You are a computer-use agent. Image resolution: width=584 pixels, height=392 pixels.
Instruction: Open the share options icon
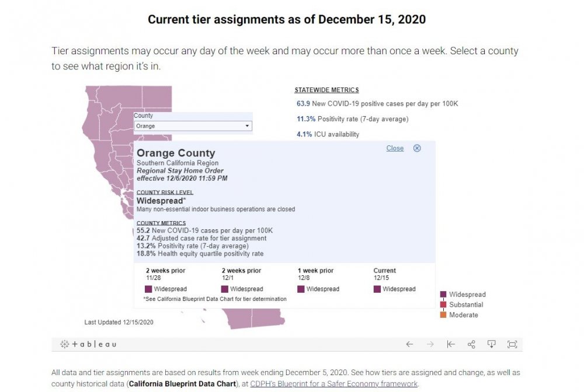471,344
